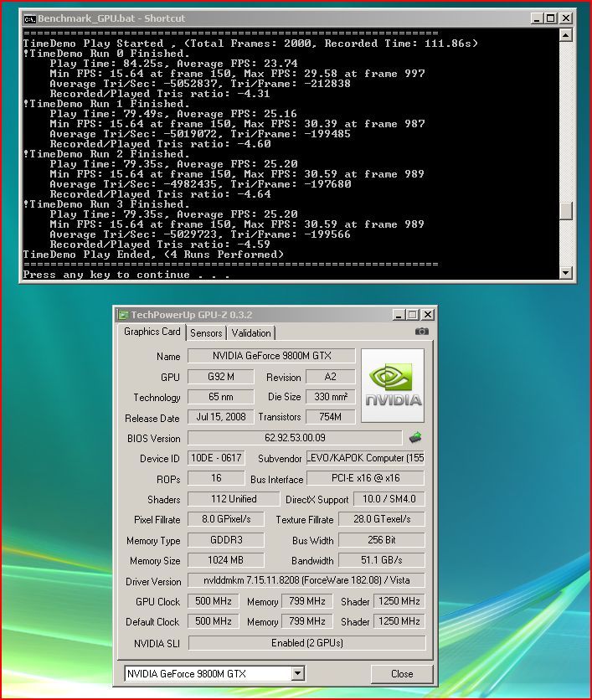Click the Texture Fillrate field 28.0 GTexel/s
Screen dimensions: 592x700
382,519
